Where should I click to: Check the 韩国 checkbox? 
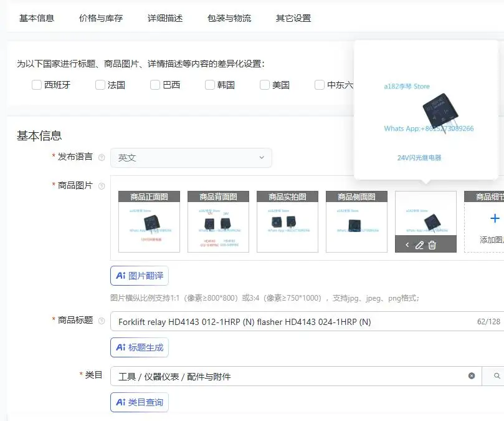210,85
